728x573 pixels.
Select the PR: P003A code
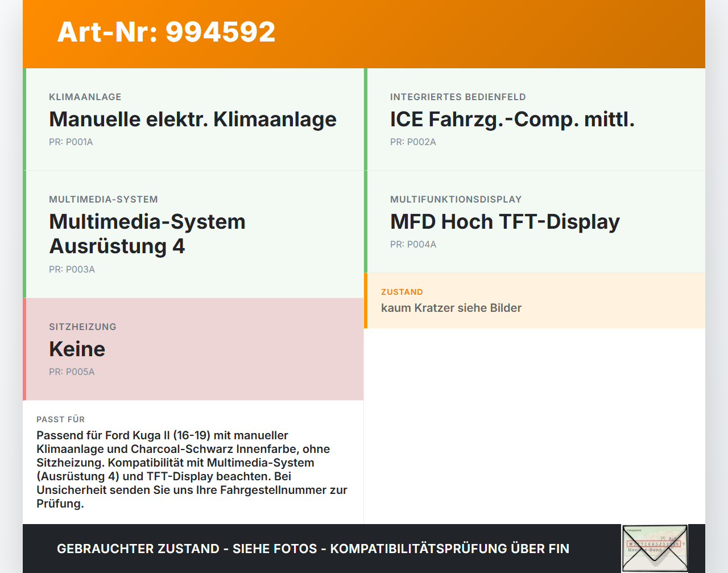point(72,270)
